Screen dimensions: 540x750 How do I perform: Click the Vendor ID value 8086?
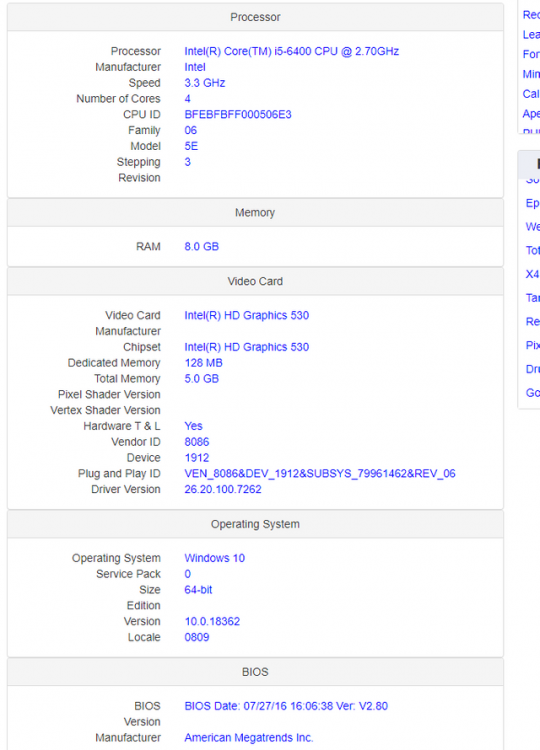pyautogui.click(x=197, y=441)
